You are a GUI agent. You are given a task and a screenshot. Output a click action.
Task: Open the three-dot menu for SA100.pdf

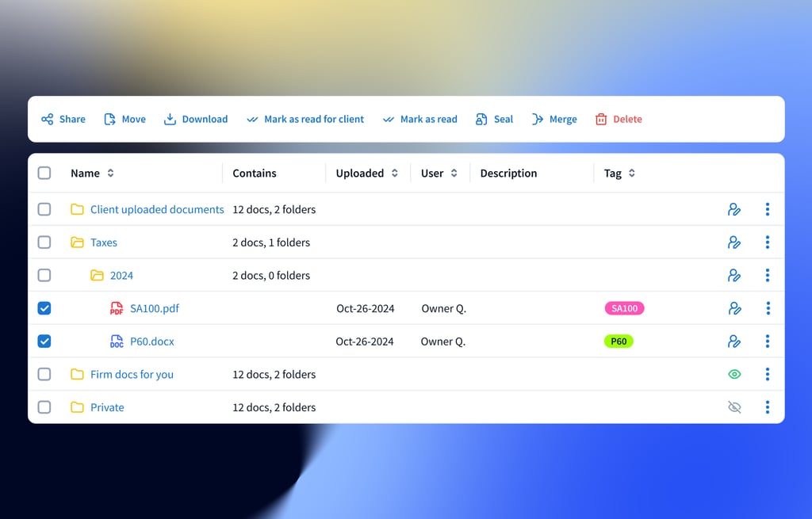[767, 308]
